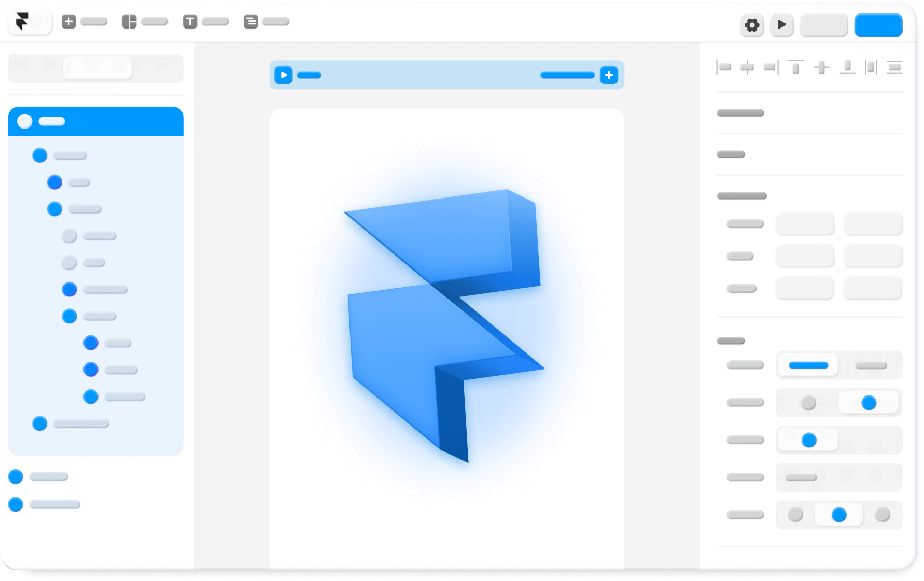Click the align top icon

point(795,67)
